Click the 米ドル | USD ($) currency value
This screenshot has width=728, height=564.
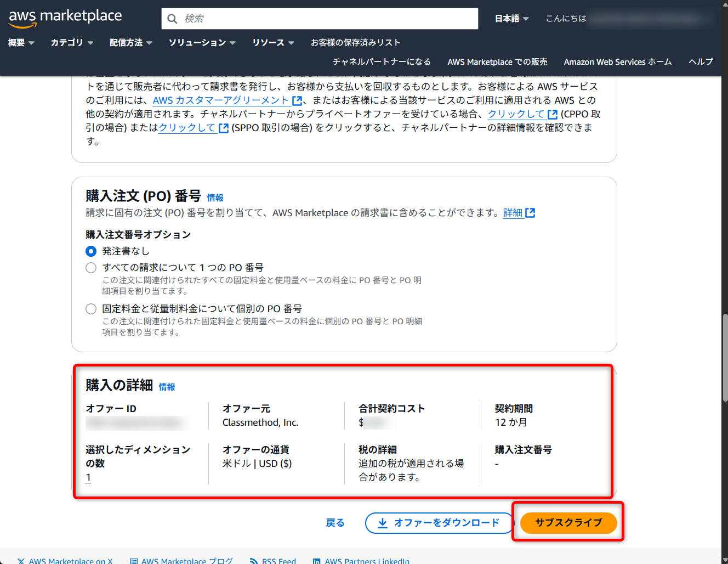click(257, 464)
